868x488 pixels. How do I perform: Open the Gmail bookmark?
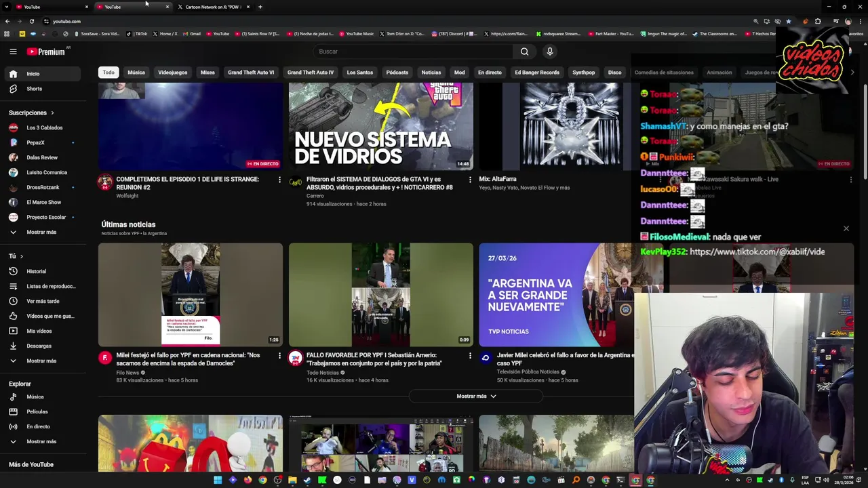[x=192, y=33]
